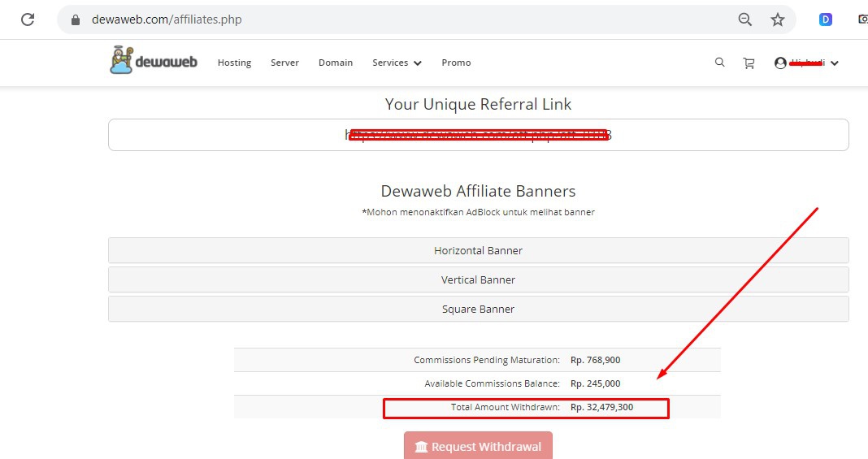Click the Your Unique Referral Link heading

tap(478, 104)
